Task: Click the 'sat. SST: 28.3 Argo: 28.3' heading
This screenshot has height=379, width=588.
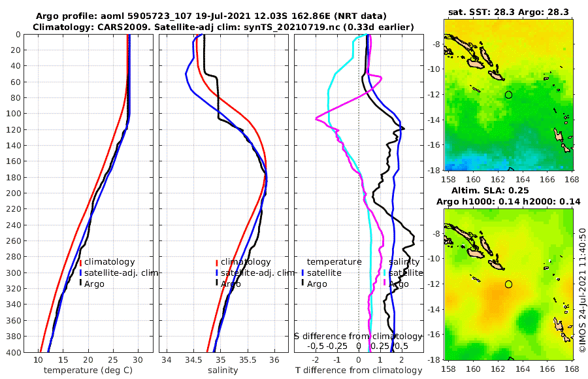Action: pyautogui.click(x=508, y=12)
